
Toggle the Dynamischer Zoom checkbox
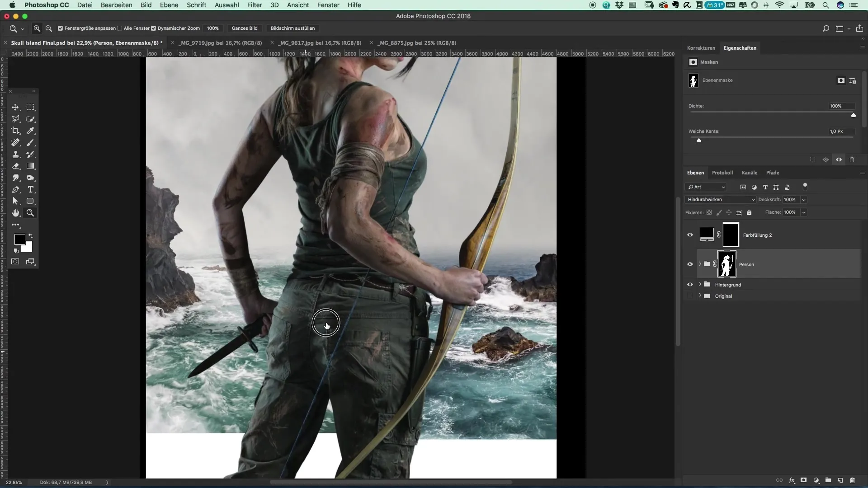[x=153, y=28]
